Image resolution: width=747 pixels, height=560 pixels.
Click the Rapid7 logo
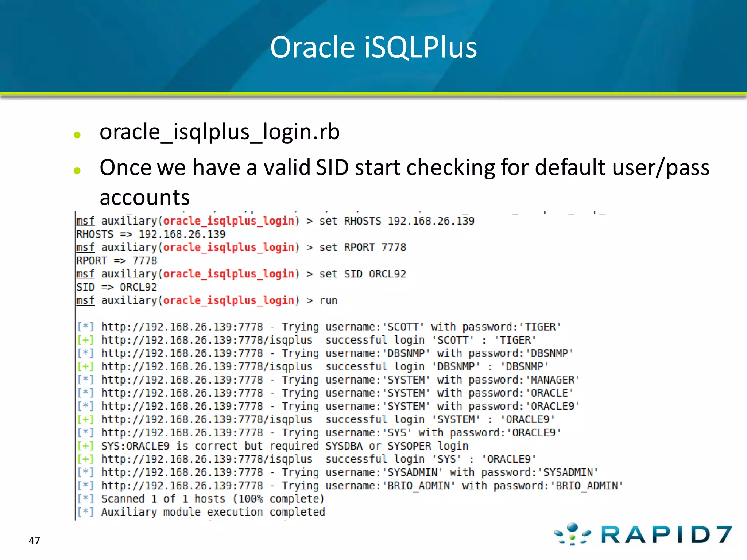(x=643, y=534)
